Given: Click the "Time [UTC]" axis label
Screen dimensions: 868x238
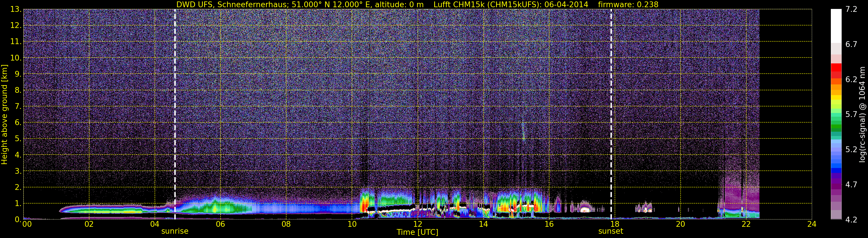Looking at the screenshot, I should (x=417, y=232).
